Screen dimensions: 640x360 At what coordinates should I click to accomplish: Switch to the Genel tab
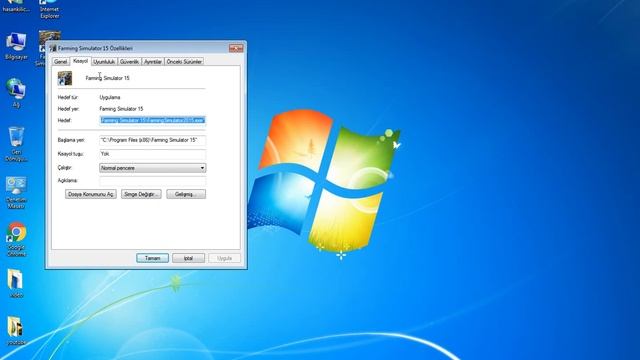pyautogui.click(x=60, y=62)
